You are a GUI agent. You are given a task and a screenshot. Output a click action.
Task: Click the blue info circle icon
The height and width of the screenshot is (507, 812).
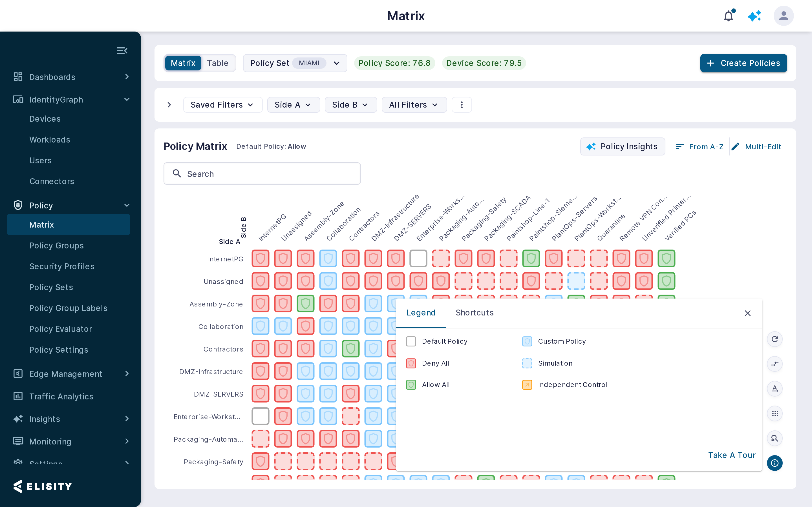pyautogui.click(x=775, y=463)
